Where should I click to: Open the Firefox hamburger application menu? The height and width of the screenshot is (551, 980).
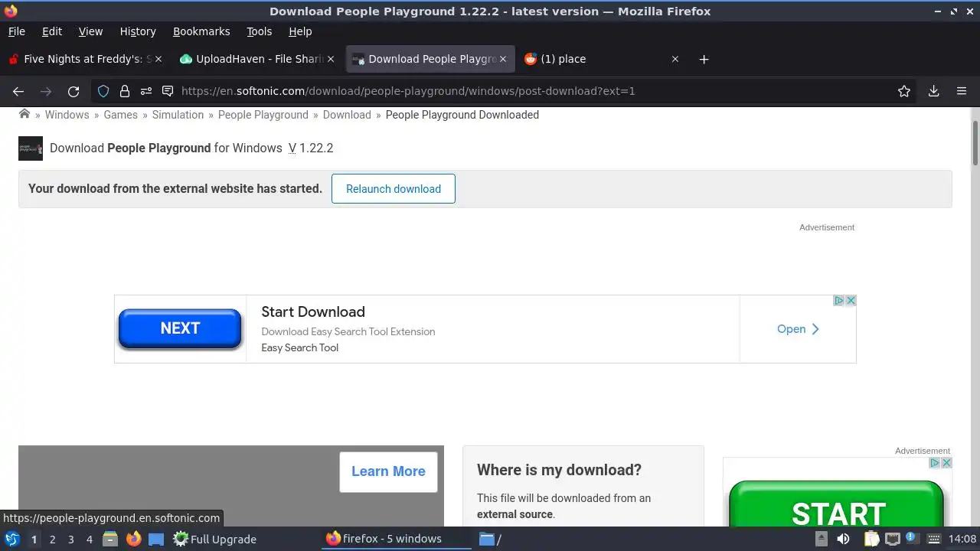[962, 91]
